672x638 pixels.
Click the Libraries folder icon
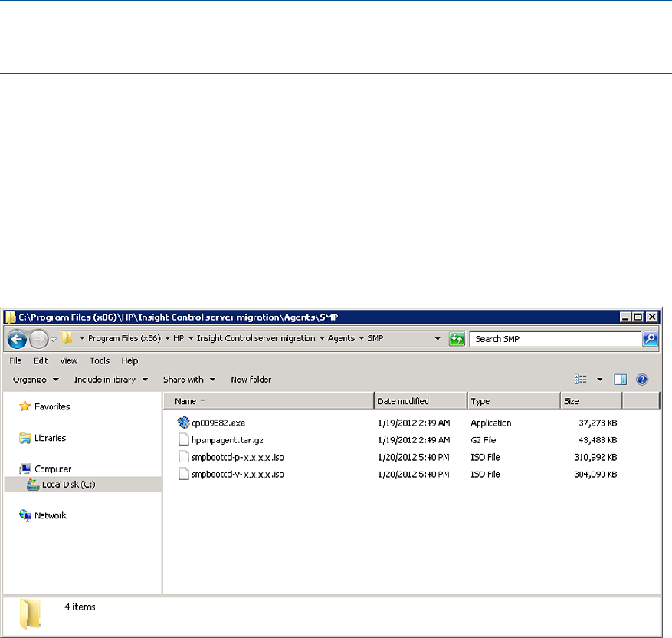25,438
